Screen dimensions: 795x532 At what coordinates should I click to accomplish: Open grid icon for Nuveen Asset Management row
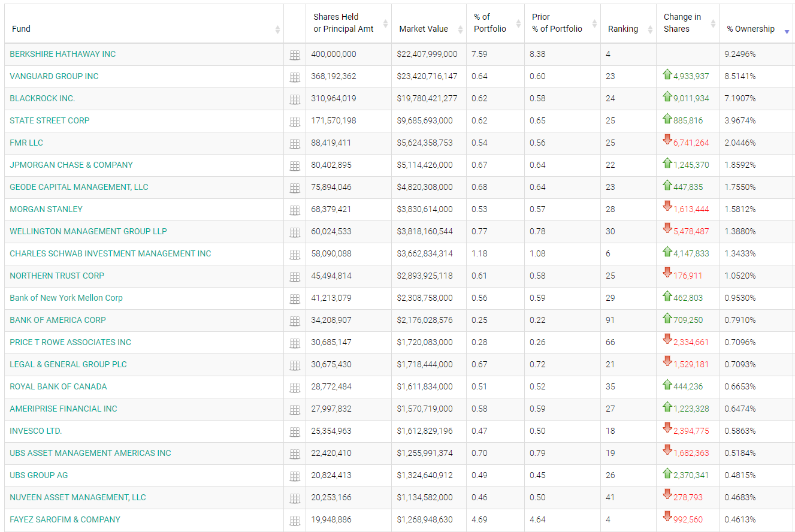point(295,498)
